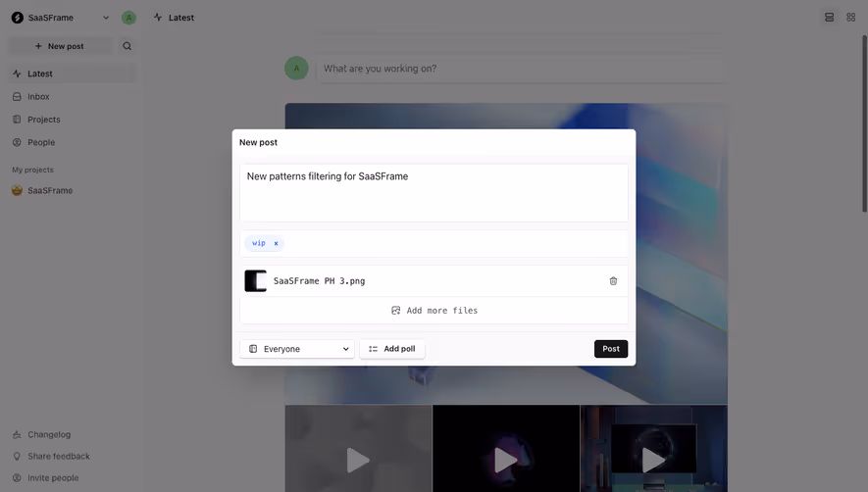Click the Latest heading at top

[x=181, y=18]
